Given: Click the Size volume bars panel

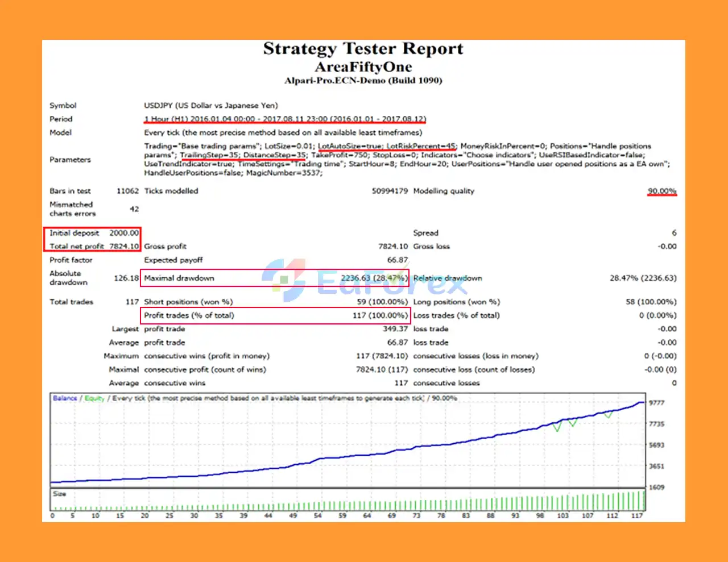Looking at the screenshot, I should click(348, 500).
